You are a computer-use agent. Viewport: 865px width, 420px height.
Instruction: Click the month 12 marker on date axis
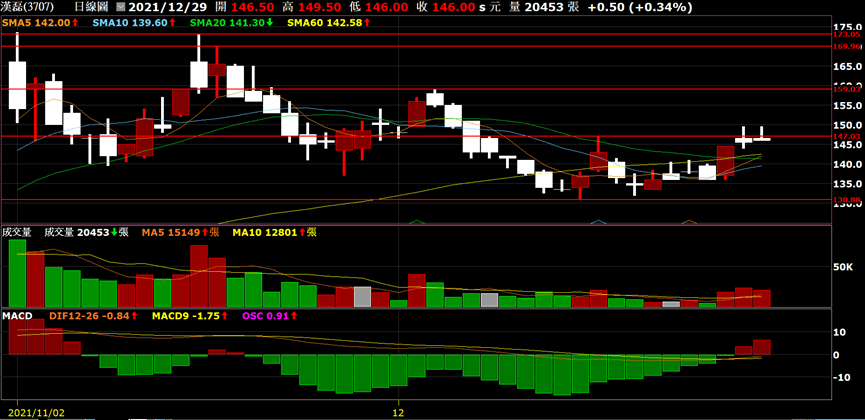tap(398, 412)
